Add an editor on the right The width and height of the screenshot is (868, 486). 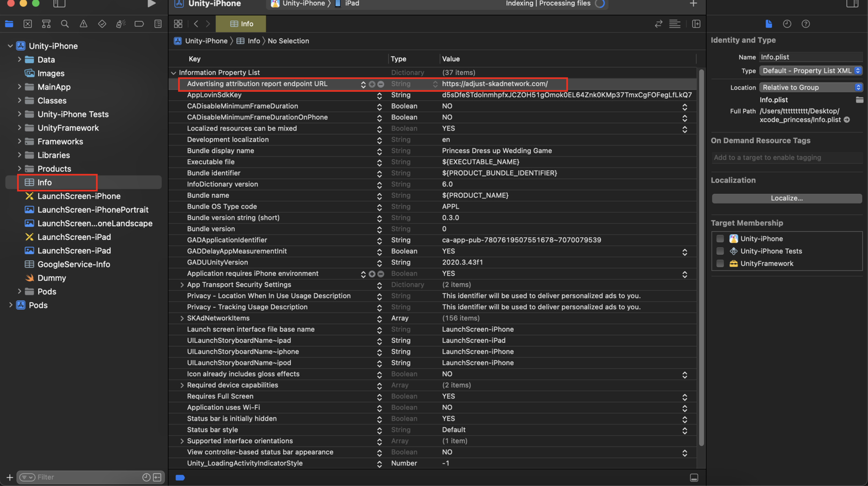coord(696,24)
